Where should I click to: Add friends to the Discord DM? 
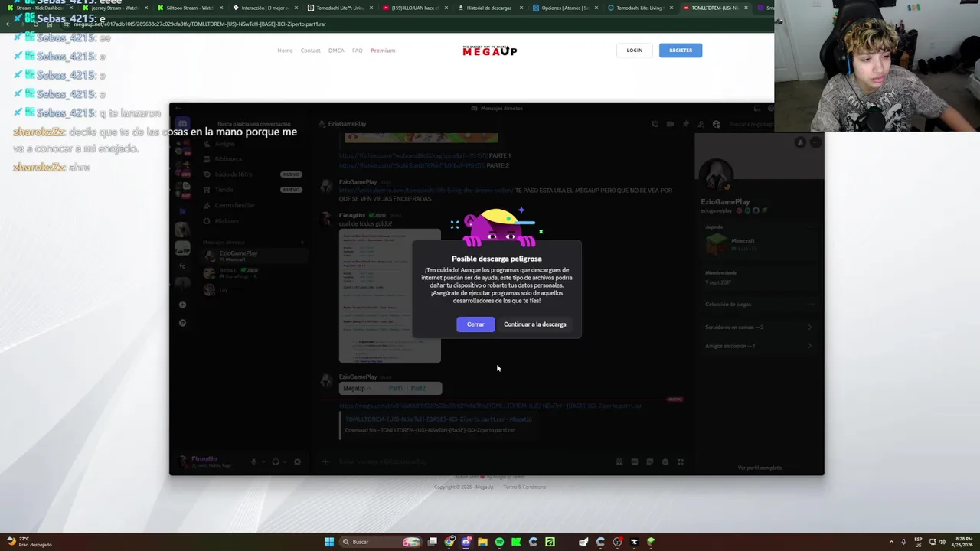pyautogui.click(x=701, y=124)
